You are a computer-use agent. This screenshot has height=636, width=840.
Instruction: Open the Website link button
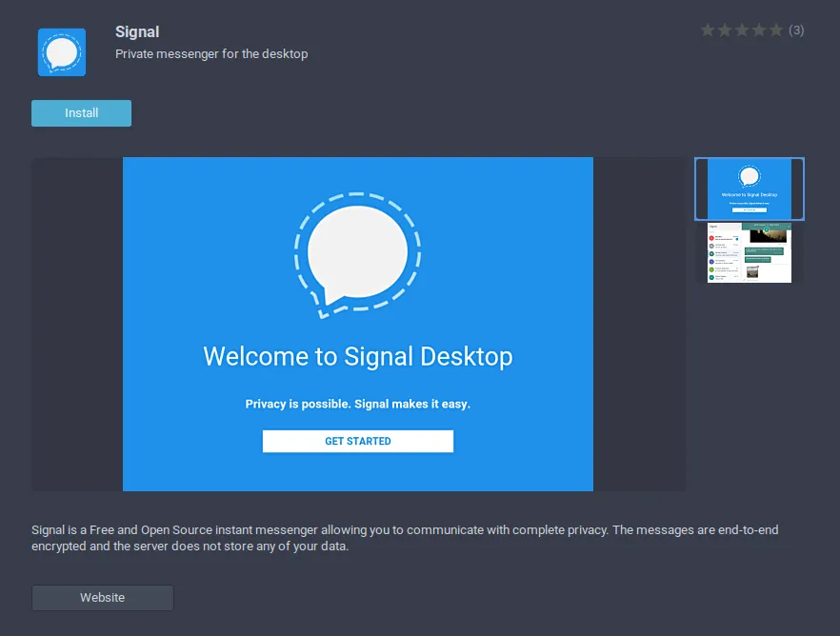pos(102,598)
